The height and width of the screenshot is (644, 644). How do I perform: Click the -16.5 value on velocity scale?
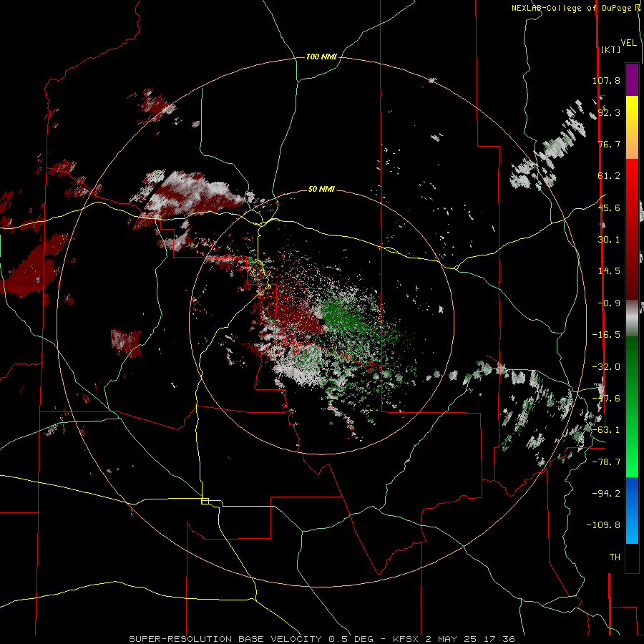606,335
